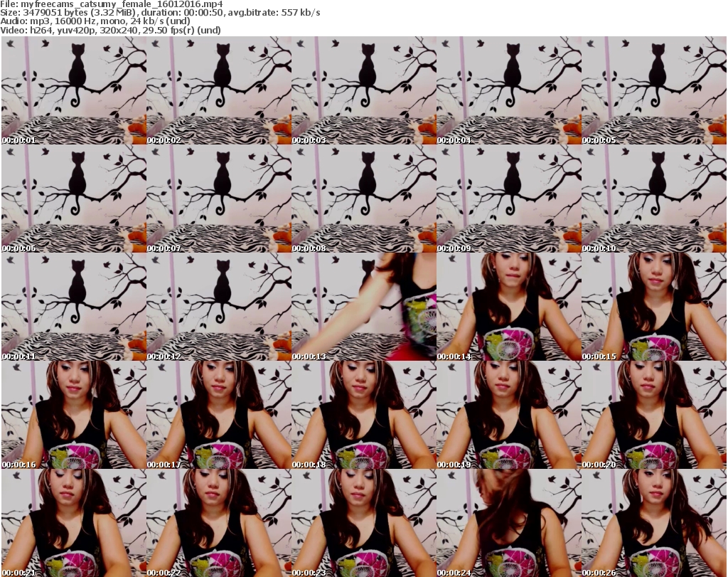The height and width of the screenshot is (577, 728).
Task: Open the thumbnail stamped 00:00:21
Action: coord(74,523)
